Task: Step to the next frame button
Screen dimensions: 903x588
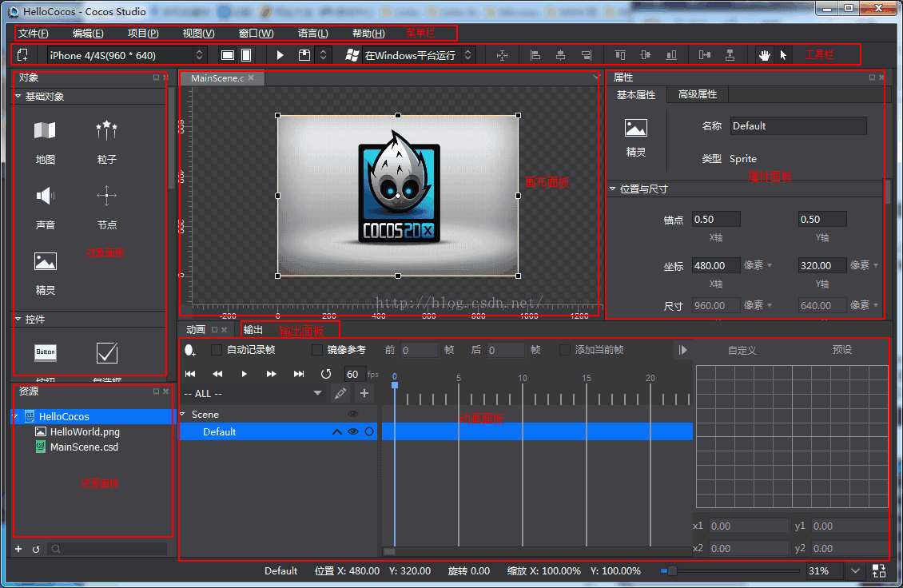Action: click(271, 374)
